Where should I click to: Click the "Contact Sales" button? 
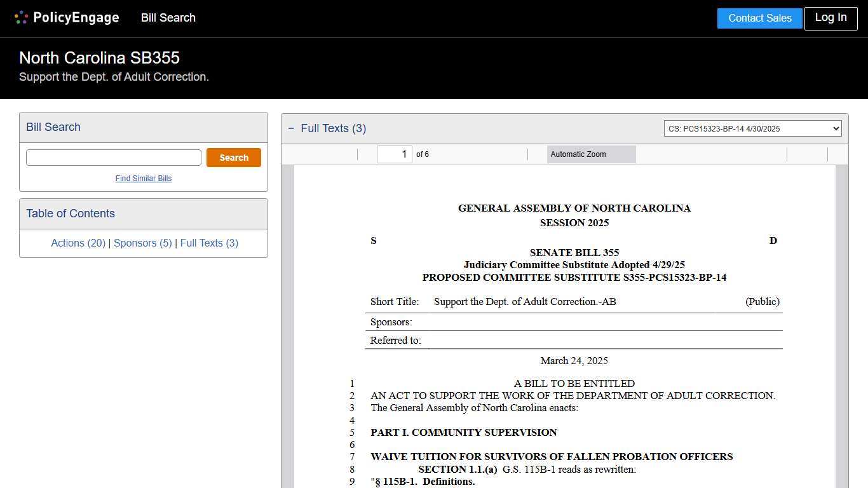click(x=759, y=18)
